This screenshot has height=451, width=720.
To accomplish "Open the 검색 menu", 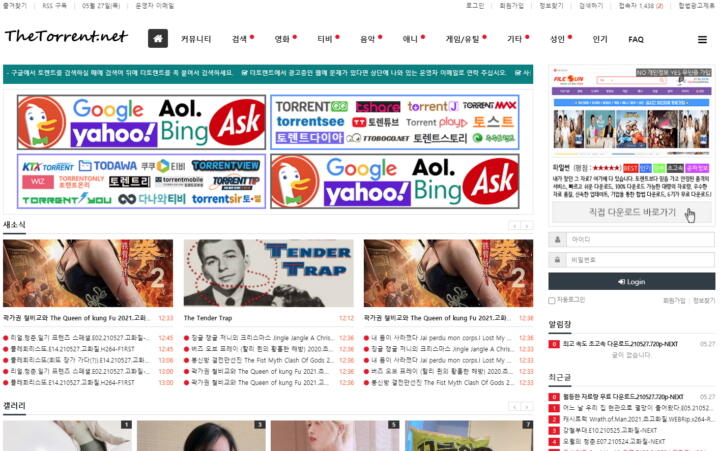I will [239, 39].
